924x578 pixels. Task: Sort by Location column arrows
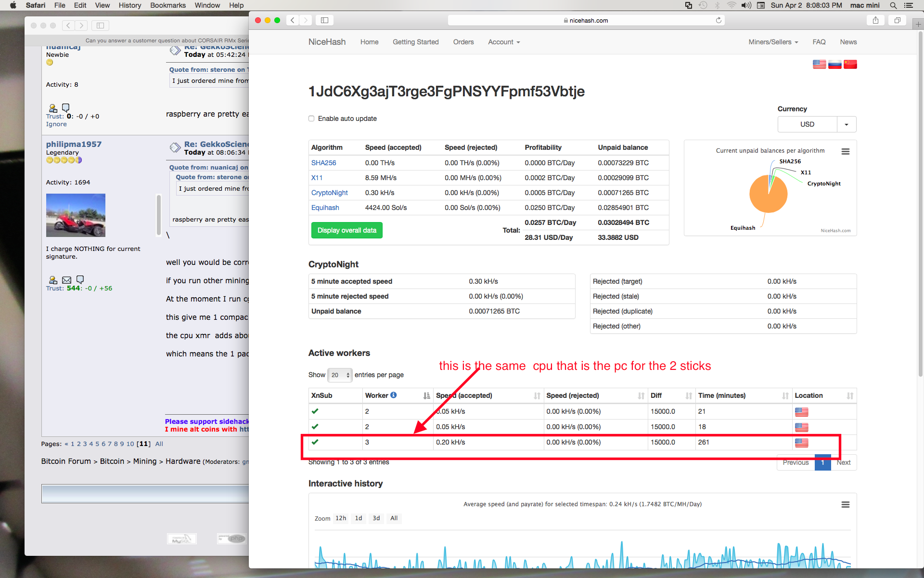click(850, 395)
